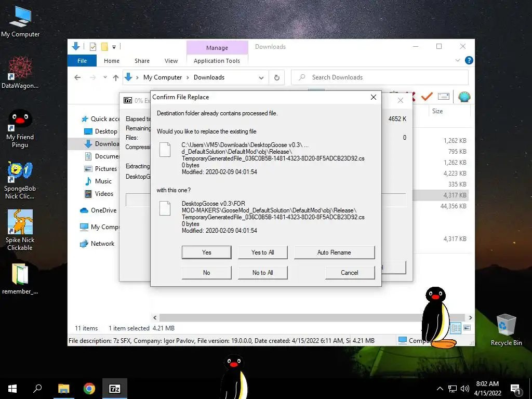The image size is (532, 399).
Task: Click the 7z taskbar icon
Action: click(115, 389)
